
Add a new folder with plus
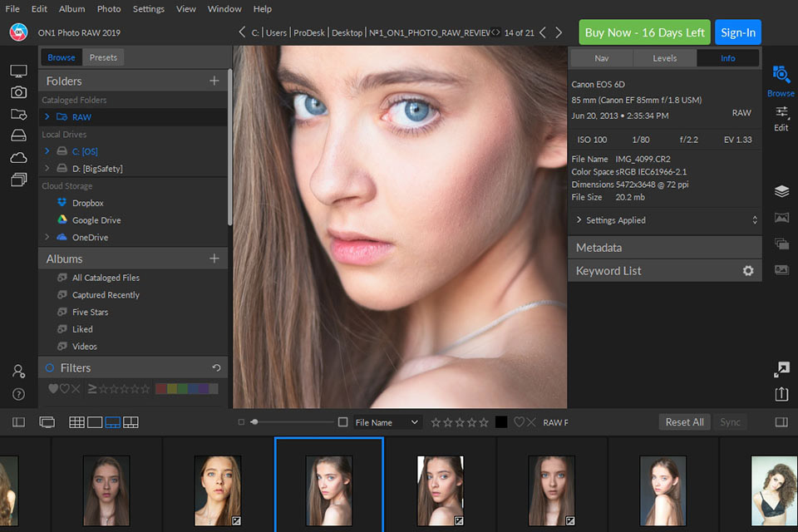(214, 81)
